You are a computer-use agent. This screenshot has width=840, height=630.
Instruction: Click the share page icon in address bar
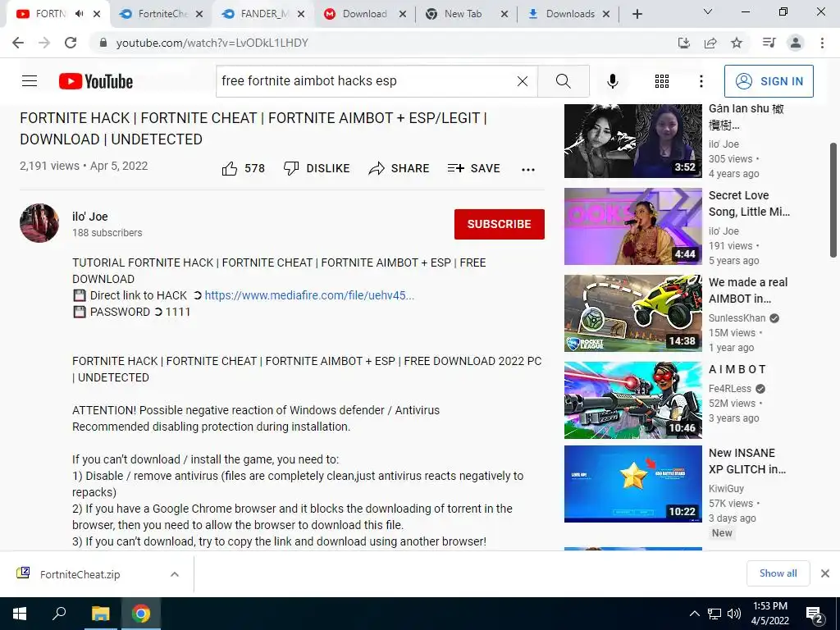[710, 43]
